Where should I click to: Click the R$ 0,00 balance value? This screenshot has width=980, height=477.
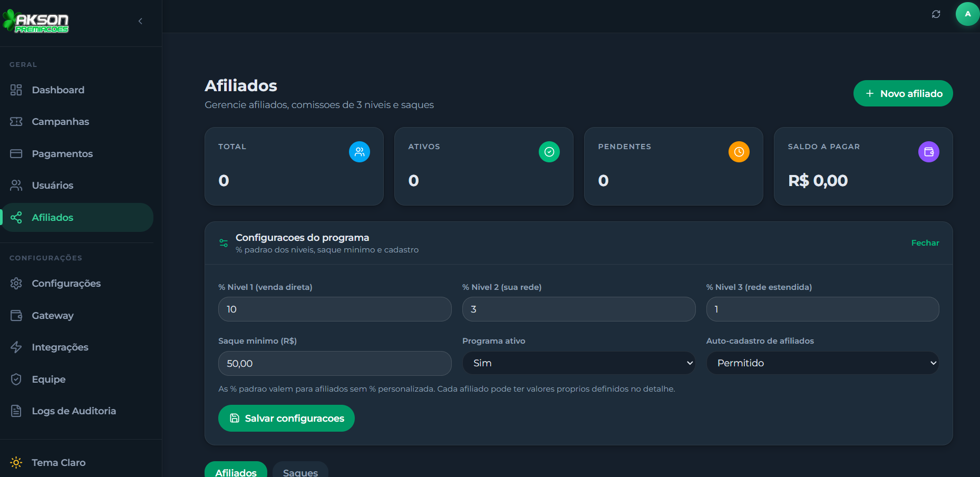pos(818,181)
